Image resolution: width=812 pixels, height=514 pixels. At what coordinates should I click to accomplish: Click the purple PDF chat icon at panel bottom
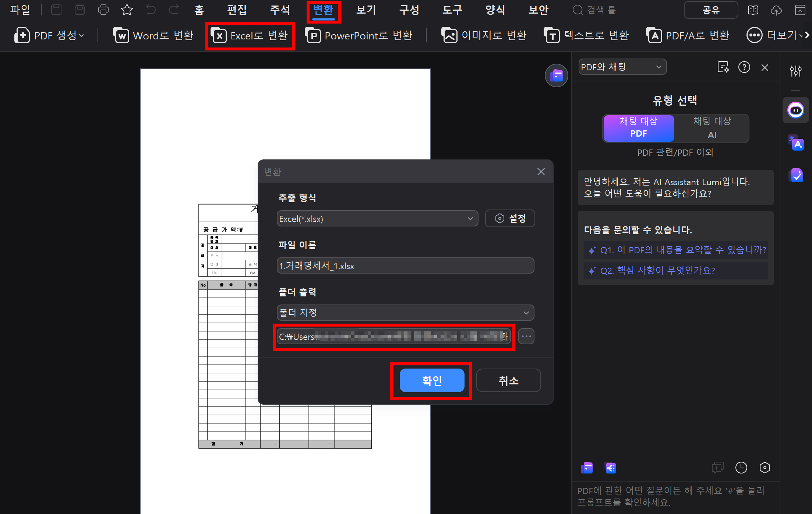tap(587, 468)
